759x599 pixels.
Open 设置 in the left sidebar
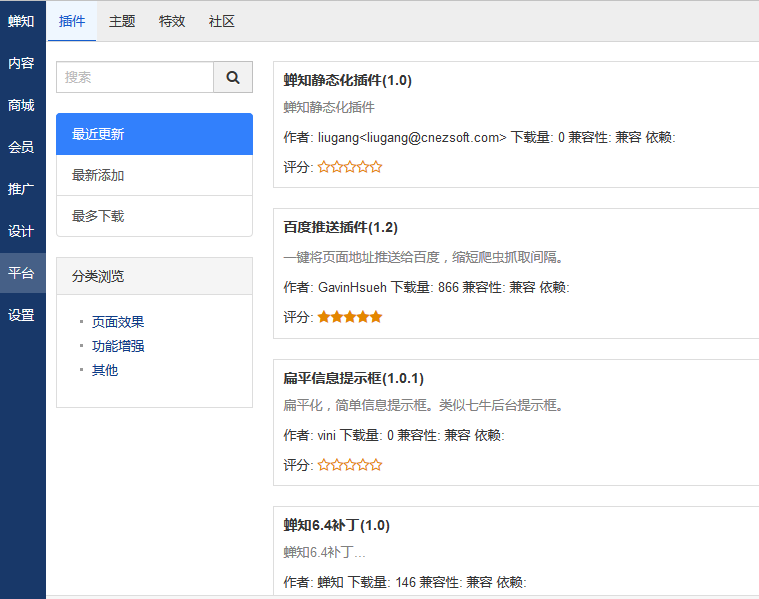(x=22, y=315)
